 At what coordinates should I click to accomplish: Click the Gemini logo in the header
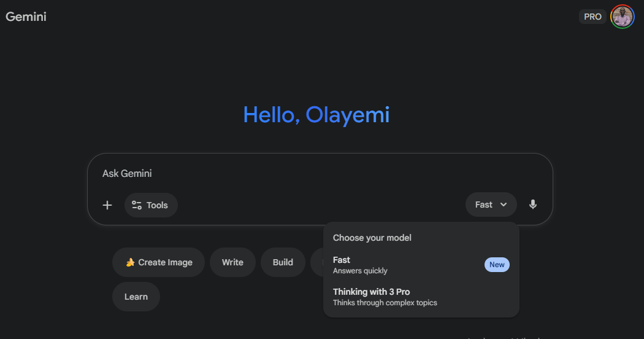coord(26,17)
